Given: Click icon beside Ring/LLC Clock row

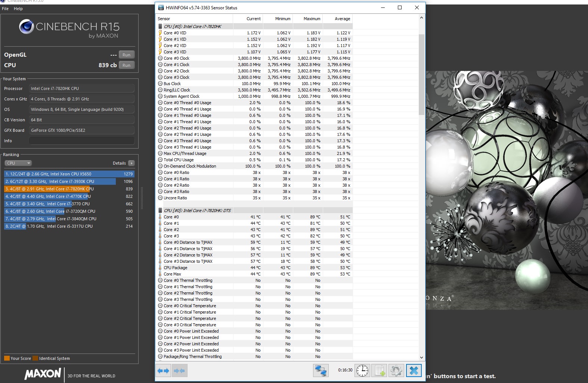Looking at the screenshot, I should (x=160, y=90).
